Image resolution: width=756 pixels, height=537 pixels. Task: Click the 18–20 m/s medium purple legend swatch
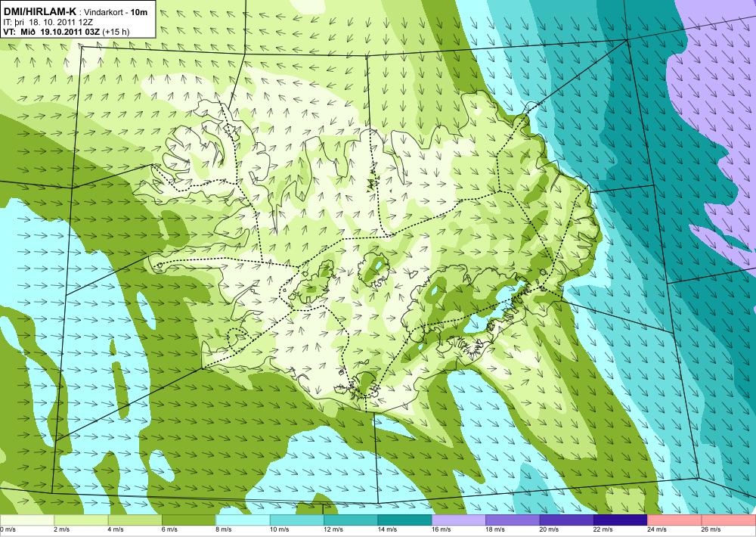513,520
